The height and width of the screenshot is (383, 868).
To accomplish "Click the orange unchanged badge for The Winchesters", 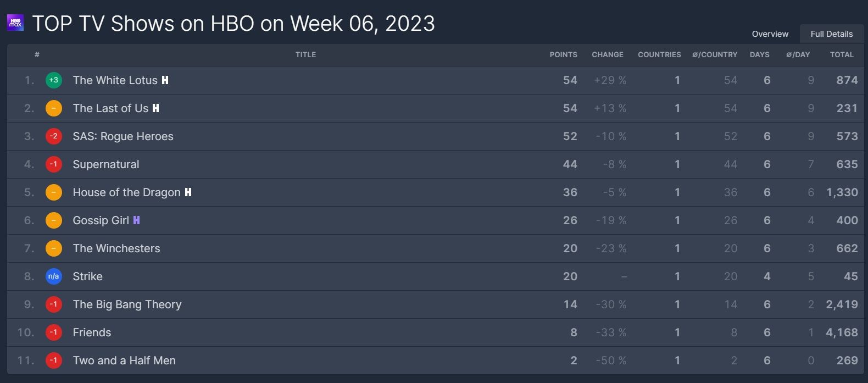I will [x=53, y=248].
